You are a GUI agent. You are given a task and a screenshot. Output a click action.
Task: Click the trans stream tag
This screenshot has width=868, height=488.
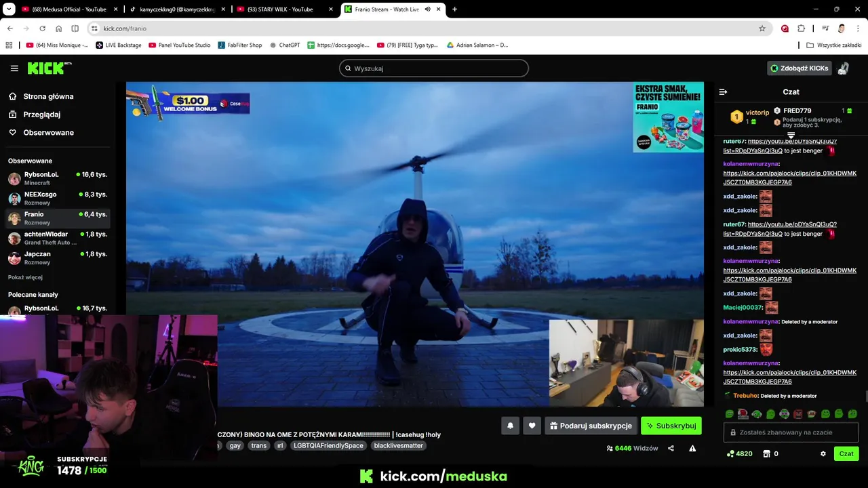[258, 446]
